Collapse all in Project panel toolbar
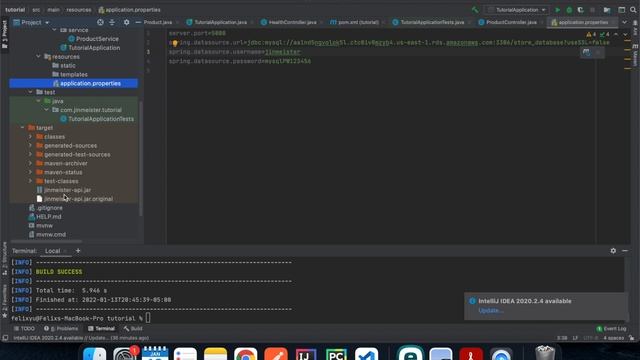This screenshot has width=640, height=360. point(112,22)
